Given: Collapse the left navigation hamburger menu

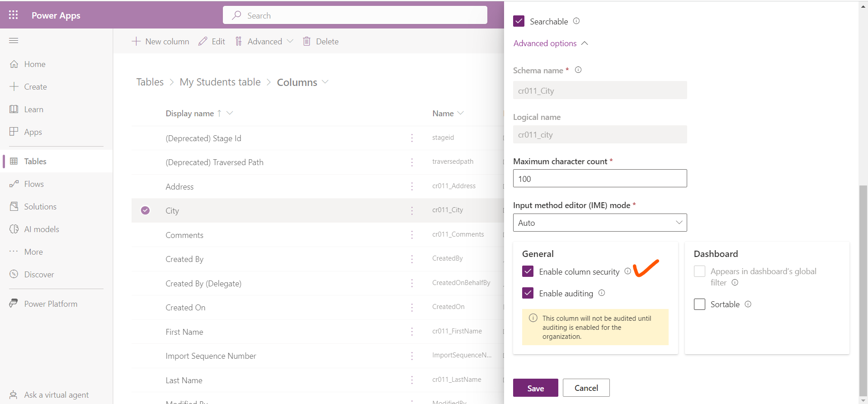Looking at the screenshot, I should pos(14,41).
